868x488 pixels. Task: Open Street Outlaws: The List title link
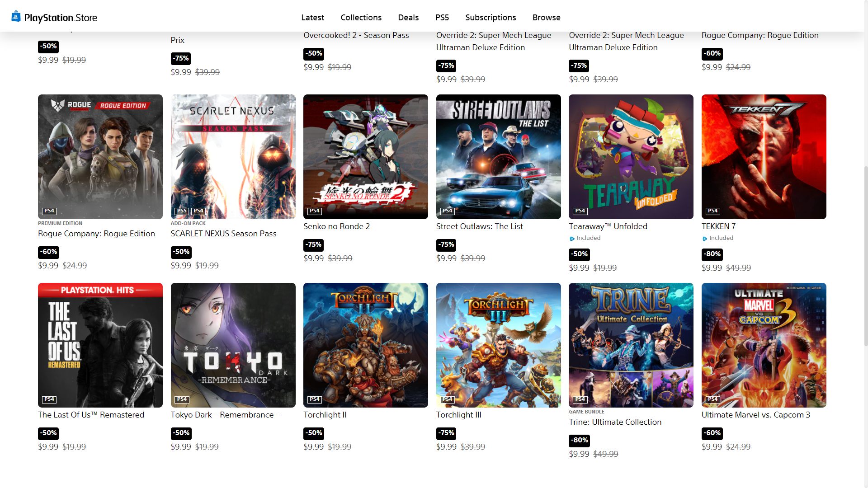tap(479, 226)
